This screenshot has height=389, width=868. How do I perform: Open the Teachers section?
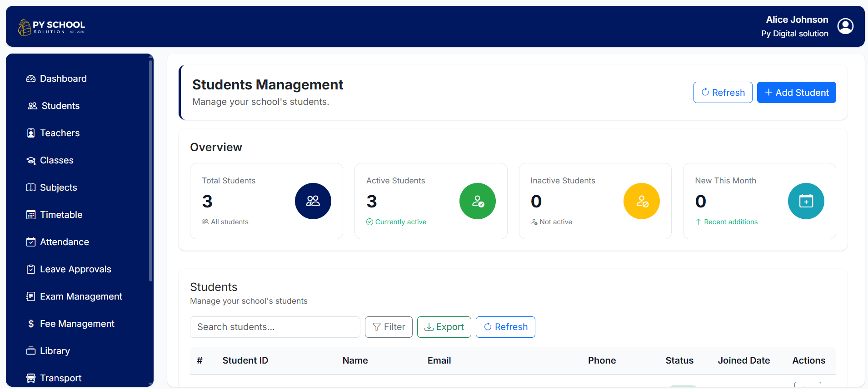(53, 133)
